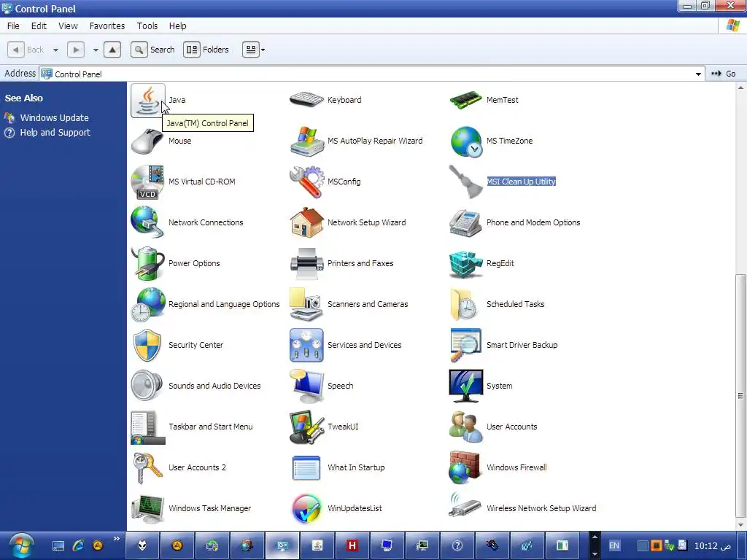Open the What In Startup icon

point(306,467)
